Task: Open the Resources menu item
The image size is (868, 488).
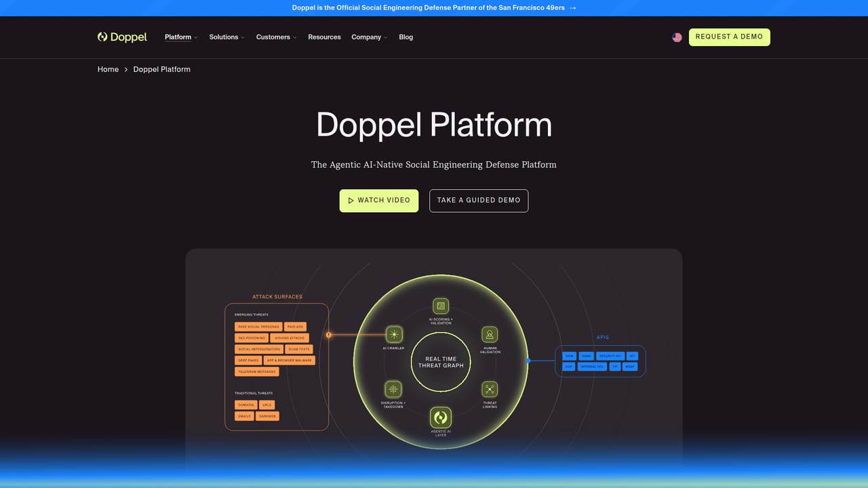Action: [324, 37]
